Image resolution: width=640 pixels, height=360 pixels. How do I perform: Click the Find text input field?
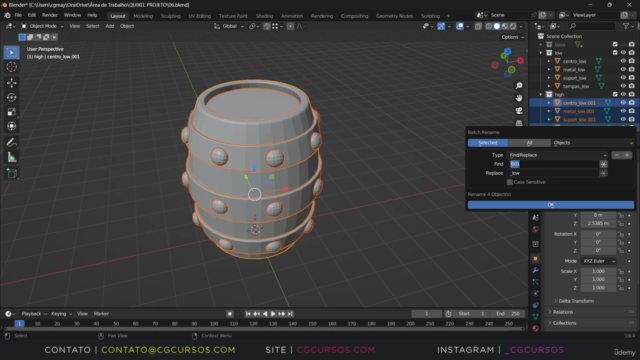[553, 164]
